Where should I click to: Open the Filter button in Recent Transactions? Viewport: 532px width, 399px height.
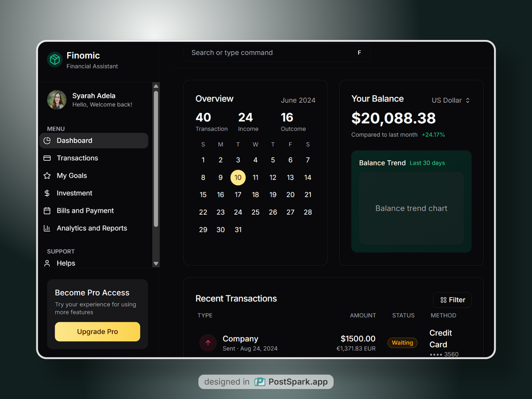(452, 300)
